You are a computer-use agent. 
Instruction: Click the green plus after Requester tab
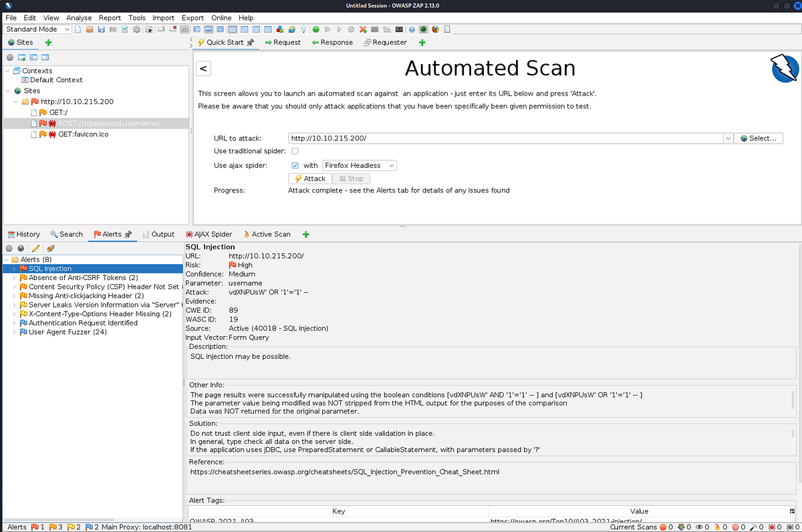click(422, 42)
